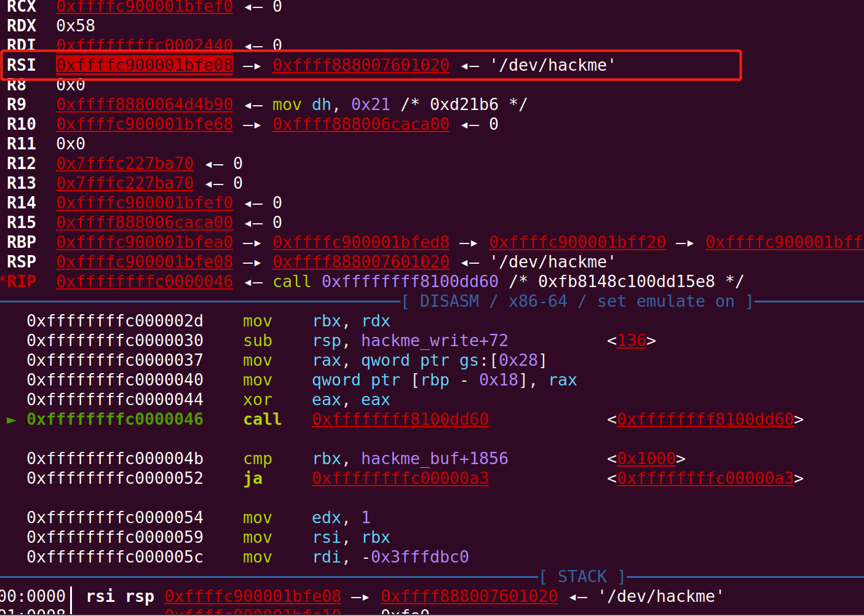Select '/dev/hackme' string in the RSP row

click(x=553, y=262)
